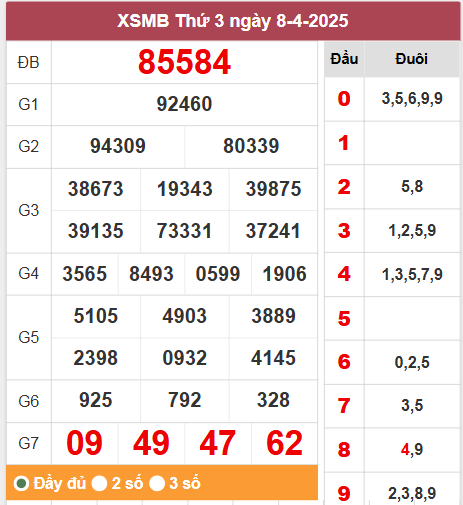Image resolution: width=463 pixels, height=505 pixels.
Task: Click the special prize number 85584
Action: point(184,62)
